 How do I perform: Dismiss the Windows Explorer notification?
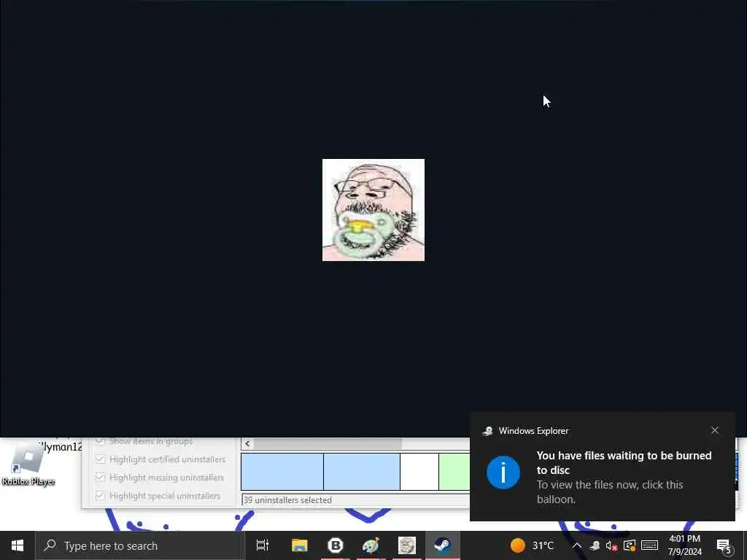(x=715, y=430)
